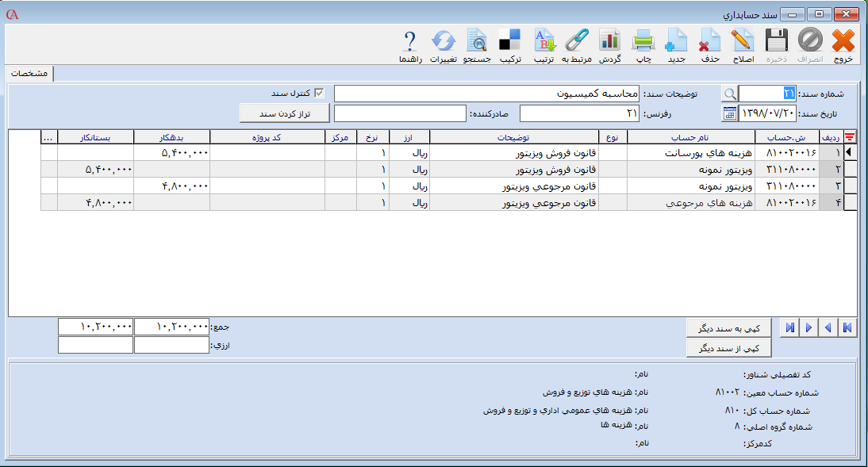Select the مشخصات tab
This screenshot has height=467, width=868.
click(29, 73)
